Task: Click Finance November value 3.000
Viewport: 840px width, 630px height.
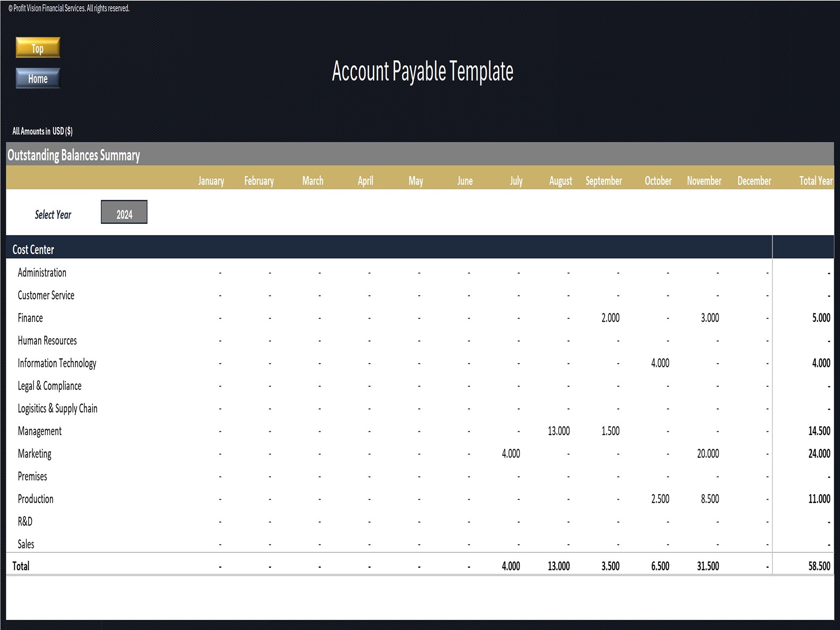Action: click(x=710, y=318)
